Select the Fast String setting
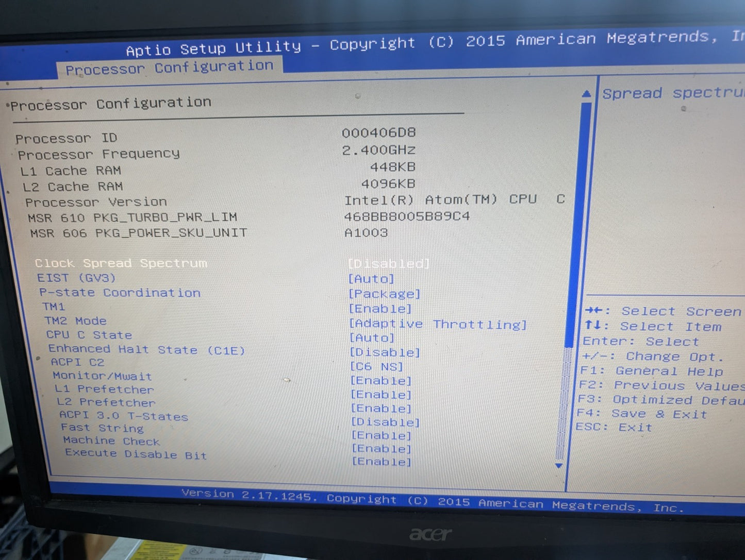The width and height of the screenshot is (745, 560). click(x=102, y=428)
